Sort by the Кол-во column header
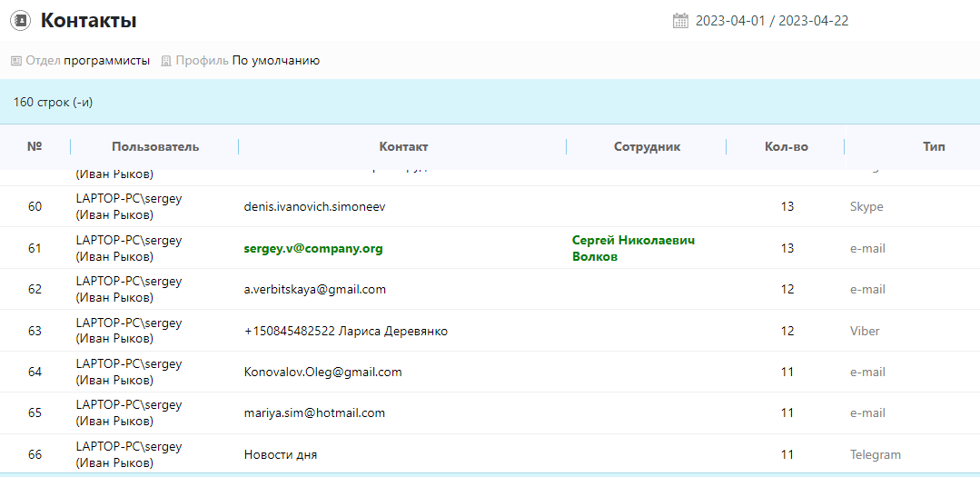The image size is (980, 477). pos(786,146)
